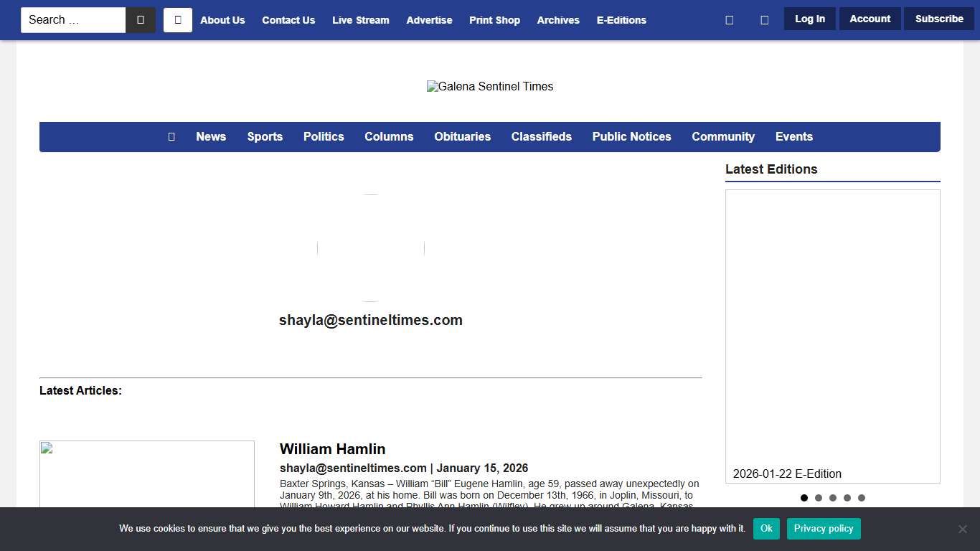
Task: Dismiss the cookie notice with the X icon
Action: [962, 529]
